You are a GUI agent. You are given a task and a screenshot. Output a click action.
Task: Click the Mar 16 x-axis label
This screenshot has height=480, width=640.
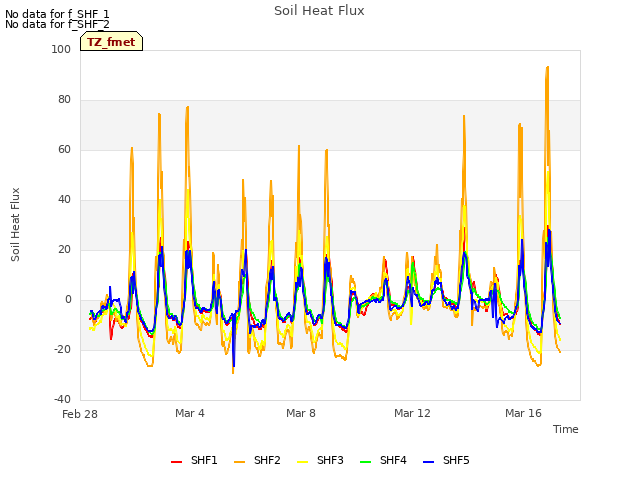tap(523, 413)
